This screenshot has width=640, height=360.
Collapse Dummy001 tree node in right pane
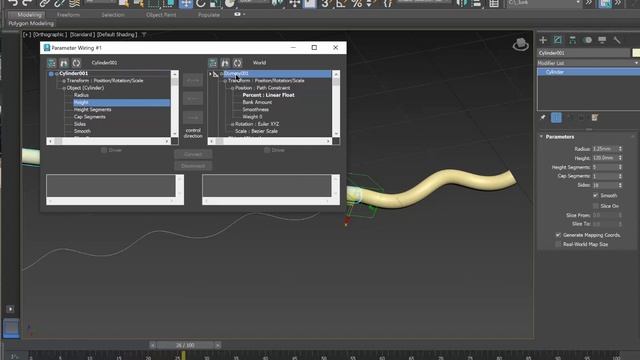pos(221,74)
